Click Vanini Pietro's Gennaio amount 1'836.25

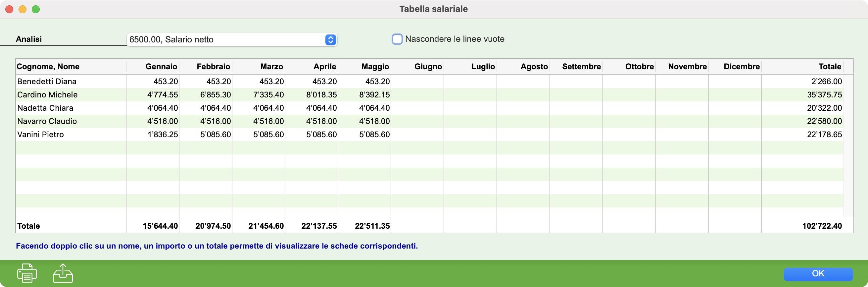pos(163,135)
